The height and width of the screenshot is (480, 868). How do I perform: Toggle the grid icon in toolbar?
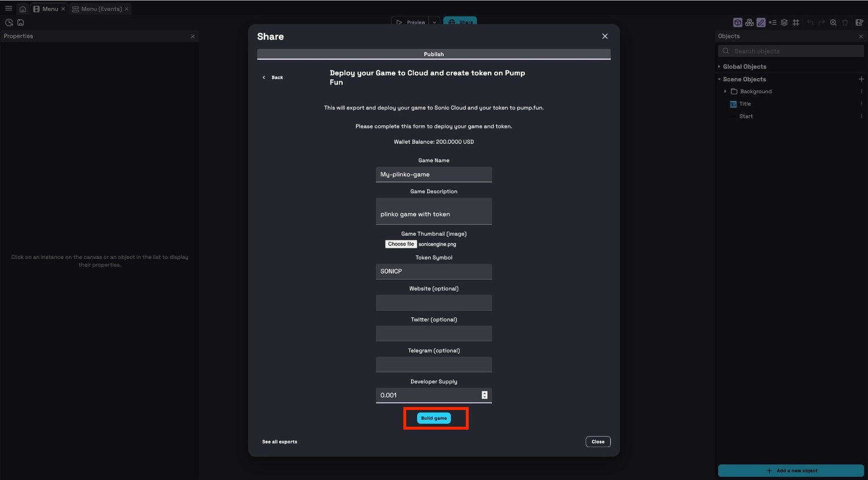(796, 23)
